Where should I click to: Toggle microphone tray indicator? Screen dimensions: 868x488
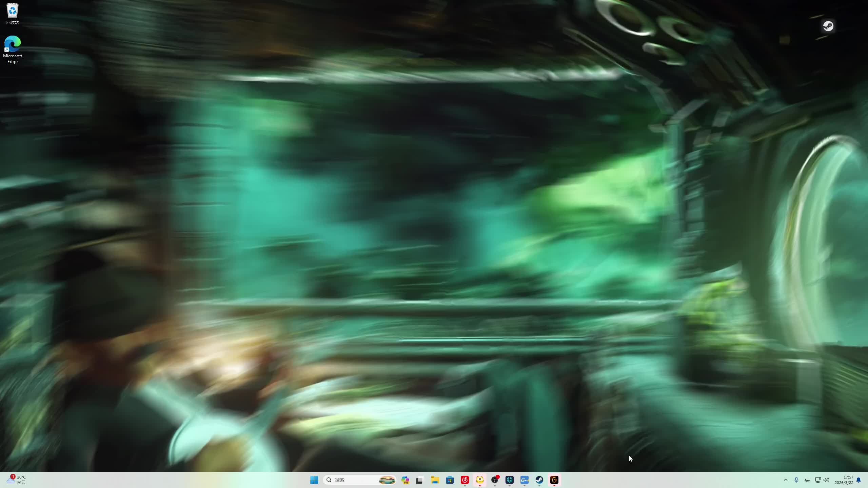[x=796, y=480]
